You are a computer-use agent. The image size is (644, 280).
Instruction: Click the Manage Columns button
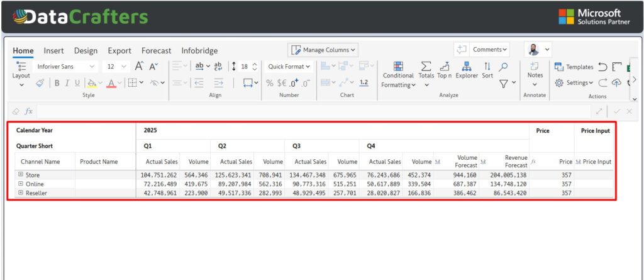pos(324,50)
